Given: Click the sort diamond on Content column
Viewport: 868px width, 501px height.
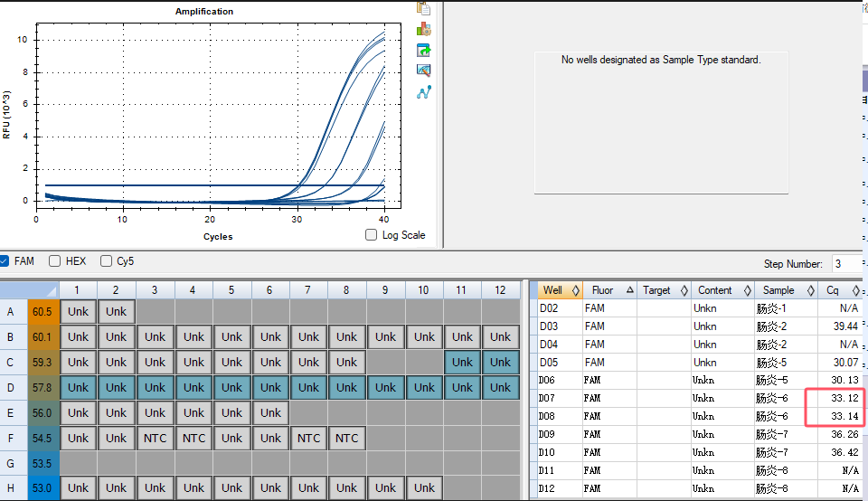Looking at the screenshot, I should [748, 290].
